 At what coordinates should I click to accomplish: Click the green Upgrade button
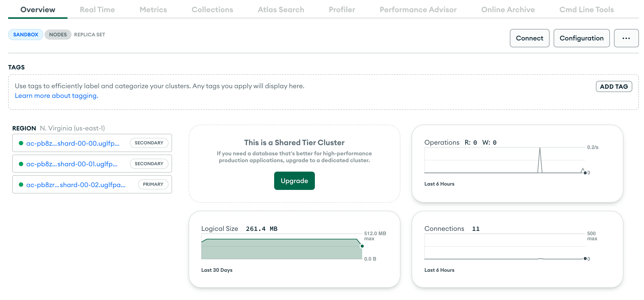tap(294, 181)
